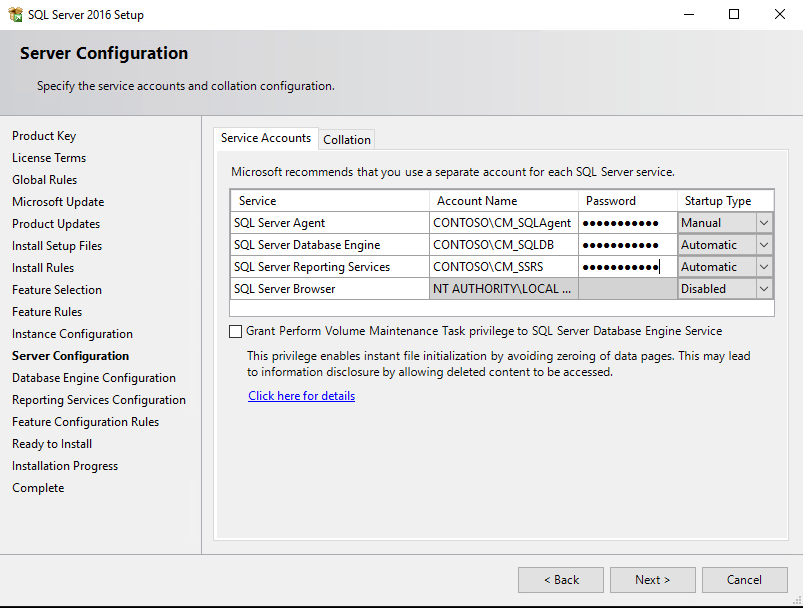The width and height of the screenshot is (803, 608).
Task: Minimize the SQL Server 2016 Setup window
Action: 689,14
